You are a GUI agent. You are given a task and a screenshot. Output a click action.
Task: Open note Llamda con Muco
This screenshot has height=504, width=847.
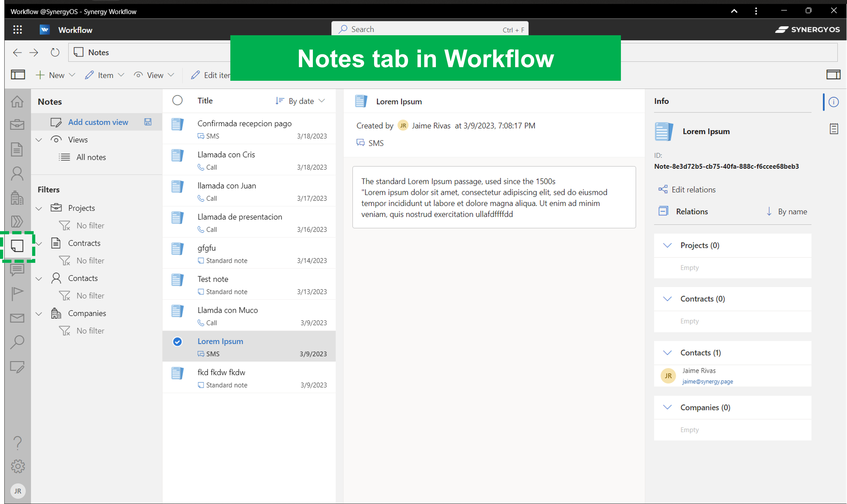[249, 315]
